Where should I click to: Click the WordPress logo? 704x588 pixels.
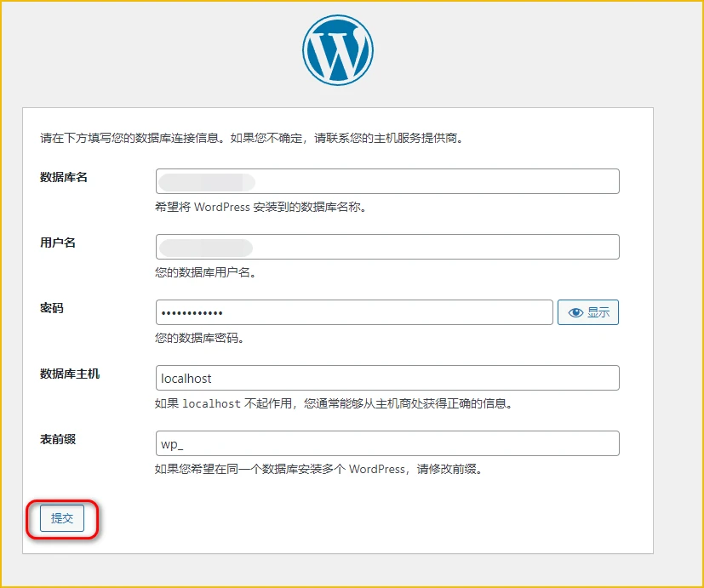[338, 50]
